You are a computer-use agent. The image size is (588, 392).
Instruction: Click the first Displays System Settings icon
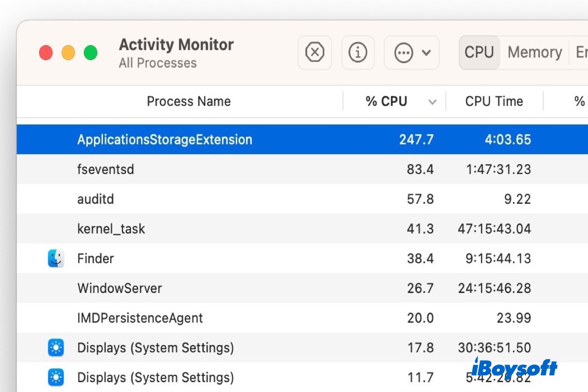coord(56,348)
